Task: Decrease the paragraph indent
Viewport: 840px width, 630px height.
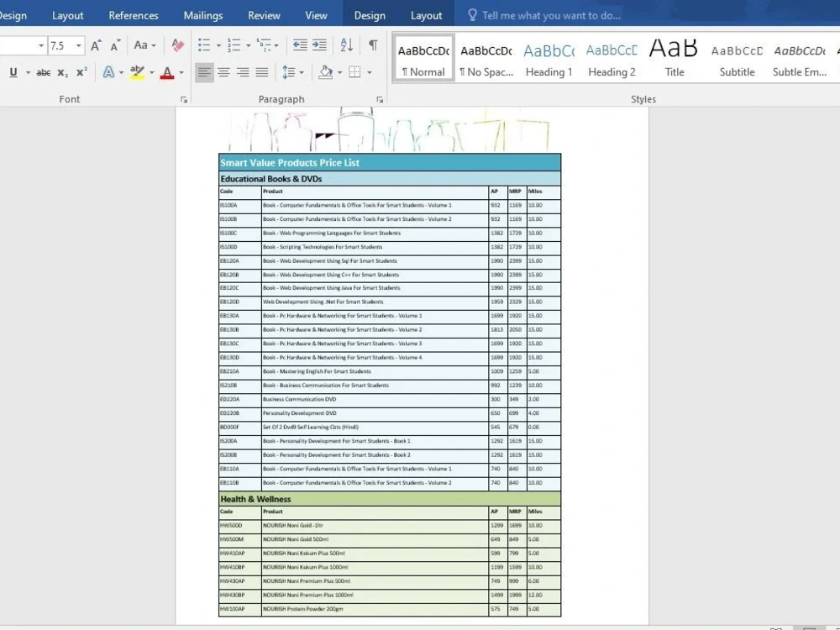Action: pos(300,45)
